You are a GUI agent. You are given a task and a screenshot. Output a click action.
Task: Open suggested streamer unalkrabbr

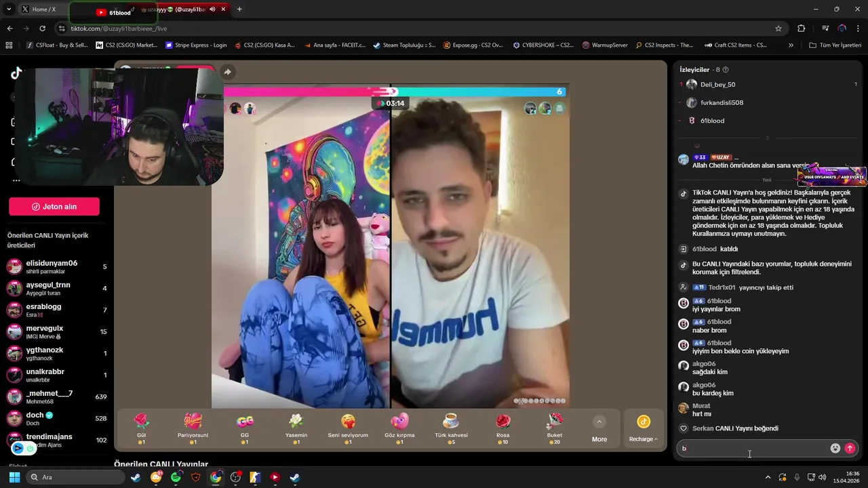pos(57,375)
